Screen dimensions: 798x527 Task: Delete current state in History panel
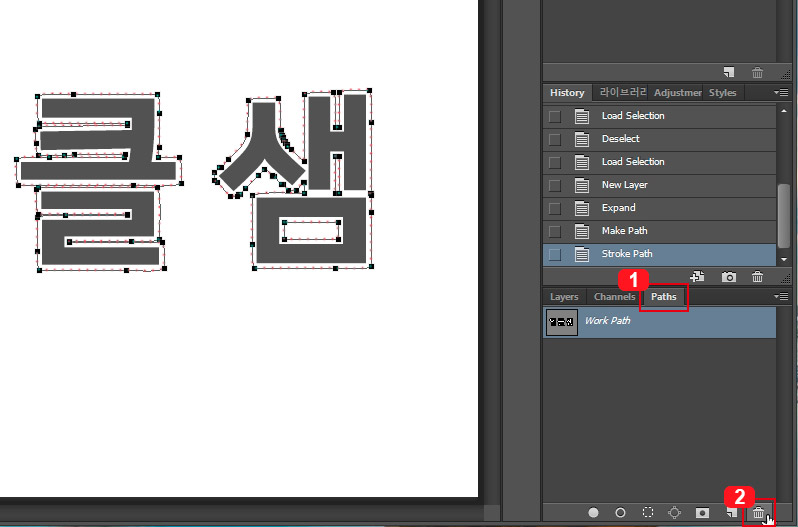pos(757,277)
